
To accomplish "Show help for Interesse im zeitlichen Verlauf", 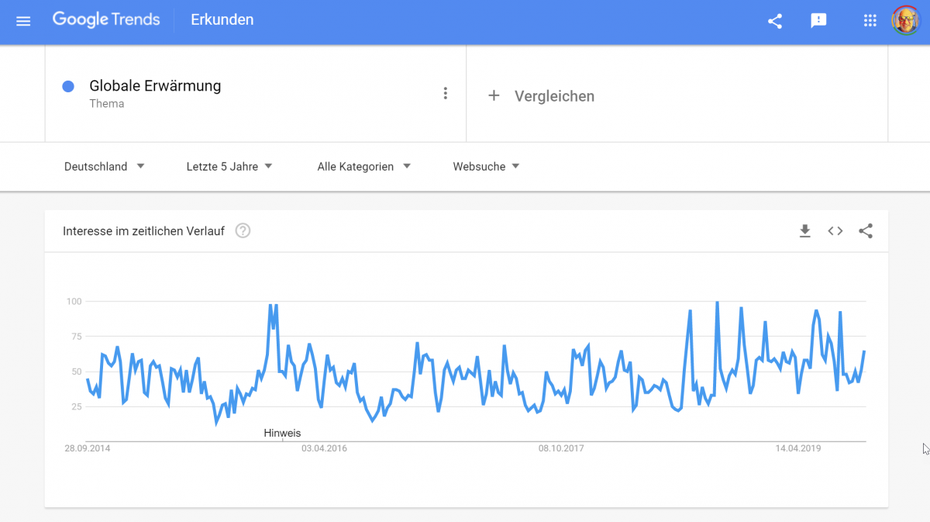I will click(243, 231).
